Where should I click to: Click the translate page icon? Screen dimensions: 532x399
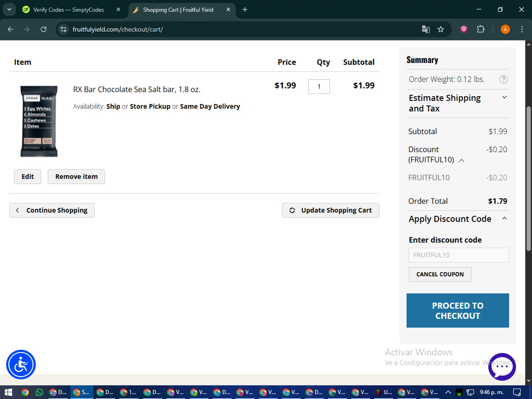(426, 29)
